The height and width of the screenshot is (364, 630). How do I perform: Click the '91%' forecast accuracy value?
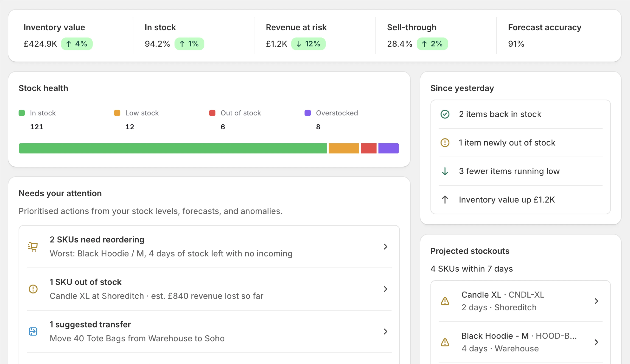tap(516, 44)
